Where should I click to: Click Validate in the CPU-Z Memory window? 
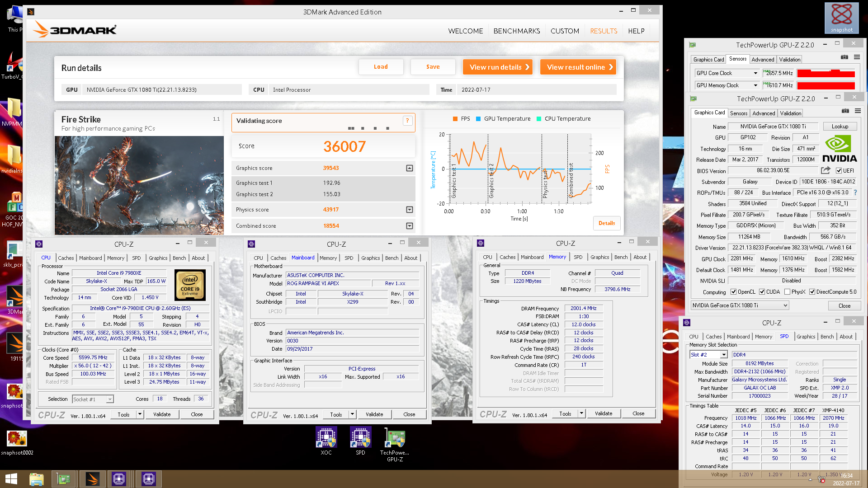click(604, 413)
